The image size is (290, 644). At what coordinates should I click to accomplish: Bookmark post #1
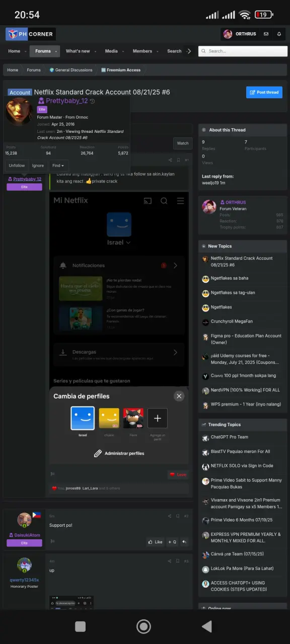(178, 160)
